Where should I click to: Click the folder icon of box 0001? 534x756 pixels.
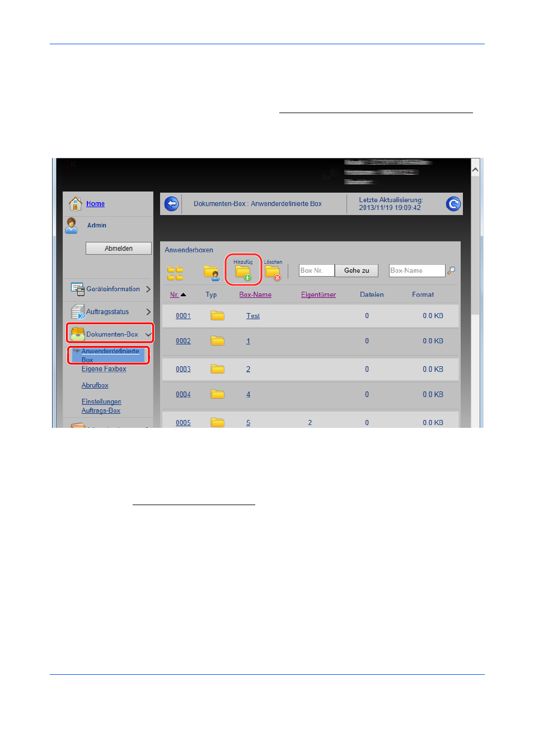coord(217,316)
